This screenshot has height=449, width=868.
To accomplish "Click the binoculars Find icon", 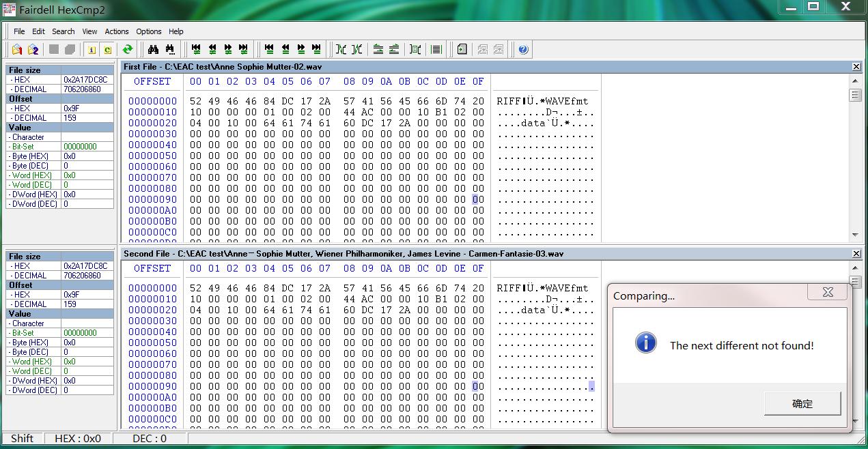I will click(x=153, y=49).
